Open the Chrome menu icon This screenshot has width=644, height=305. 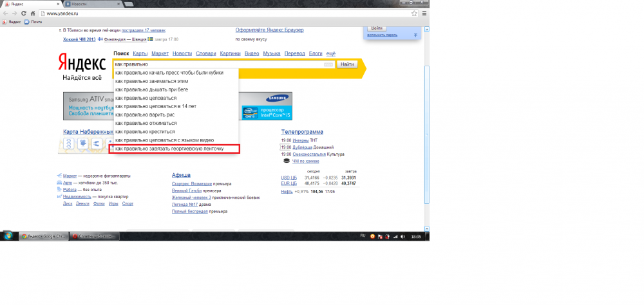tap(424, 13)
